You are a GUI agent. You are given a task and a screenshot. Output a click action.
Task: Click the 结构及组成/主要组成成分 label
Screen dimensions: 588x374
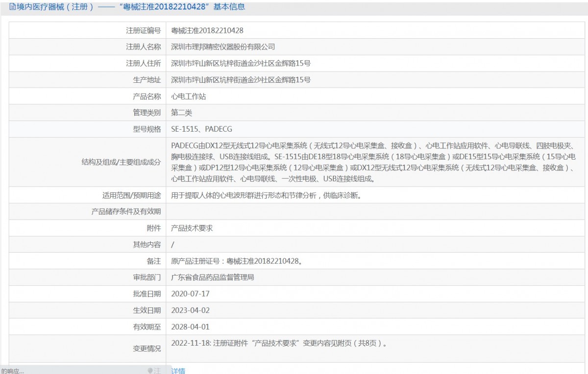coord(121,162)
